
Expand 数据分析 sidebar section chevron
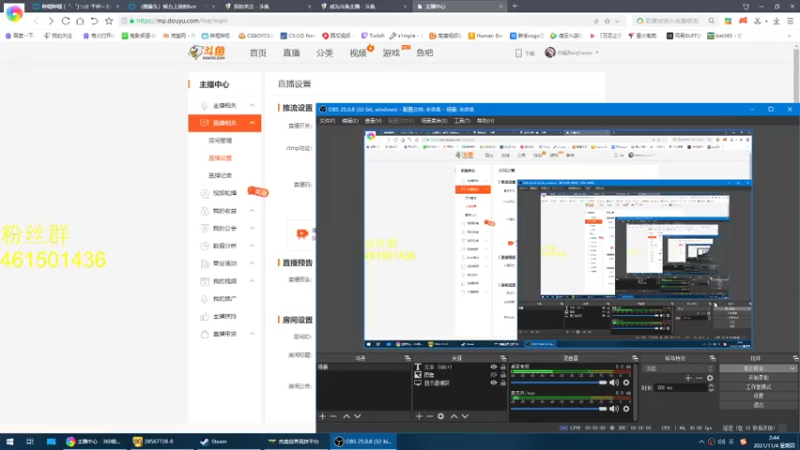tap(252, 246)
